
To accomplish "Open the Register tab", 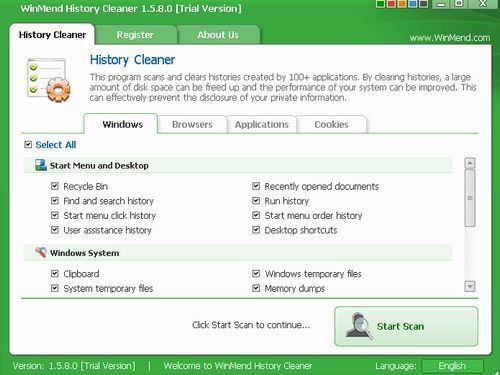I will (135, 35).
